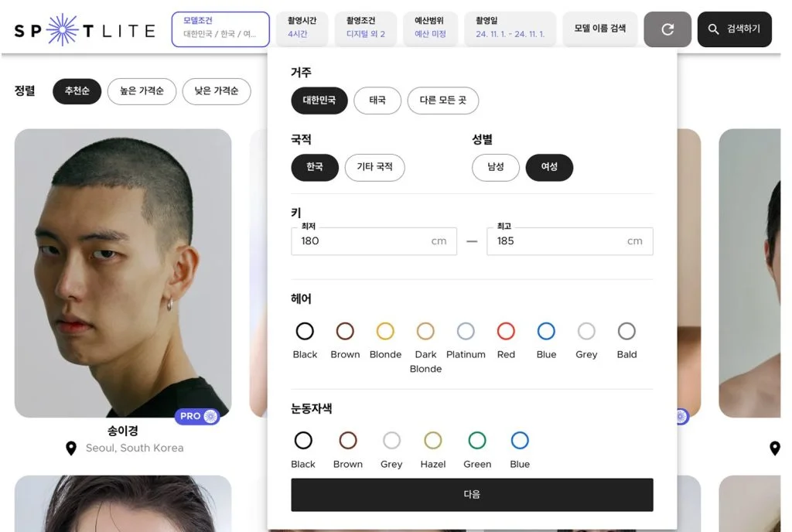The height and width of the screenshot is (532, 792).
Task: Pick the Green eye color swatch
Action: (477, 441)
